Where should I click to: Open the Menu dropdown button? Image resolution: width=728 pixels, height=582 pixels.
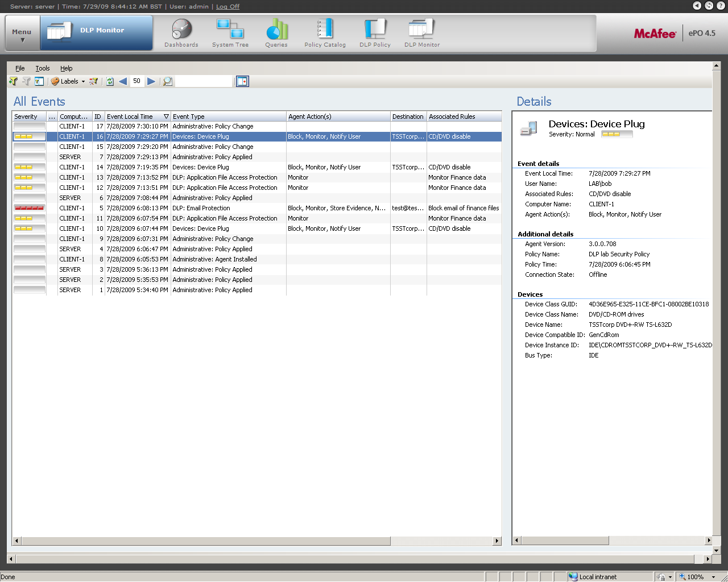22,34
